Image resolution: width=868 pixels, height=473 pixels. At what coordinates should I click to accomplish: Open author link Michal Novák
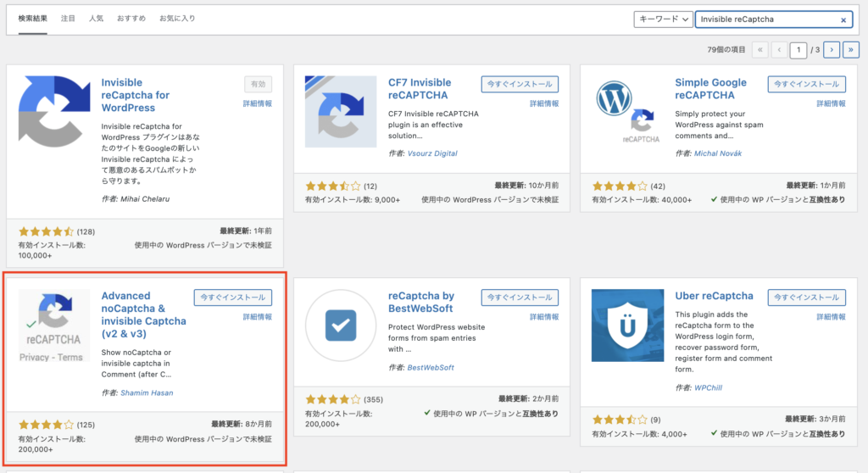click(718, 153)
